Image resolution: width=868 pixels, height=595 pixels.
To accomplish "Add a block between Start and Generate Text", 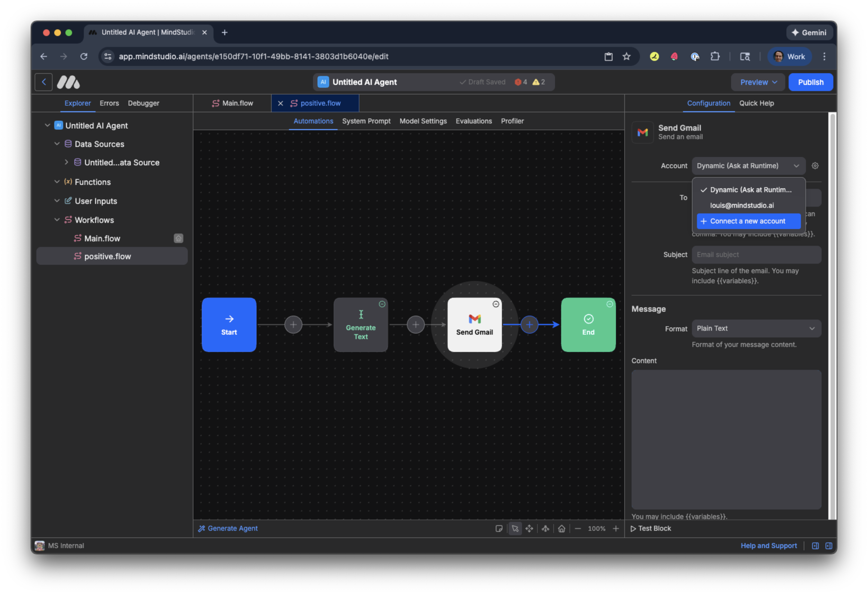I will [x=293, y=324].
